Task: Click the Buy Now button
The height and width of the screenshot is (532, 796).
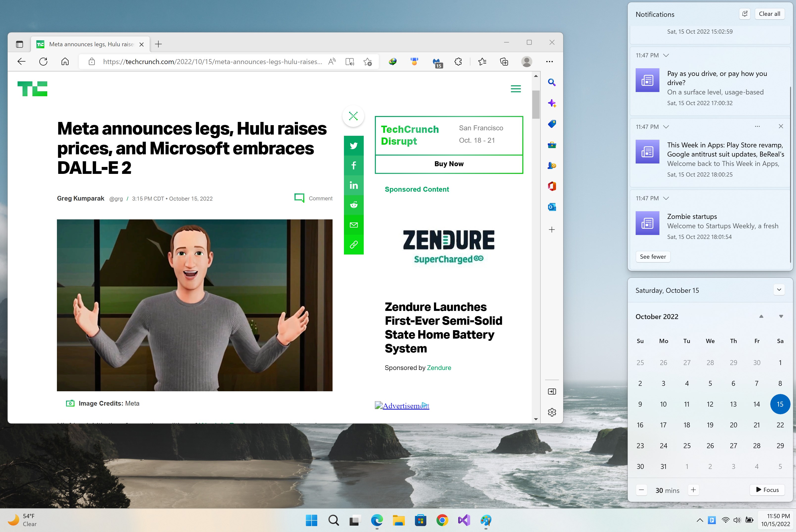Action: (449, 164)
